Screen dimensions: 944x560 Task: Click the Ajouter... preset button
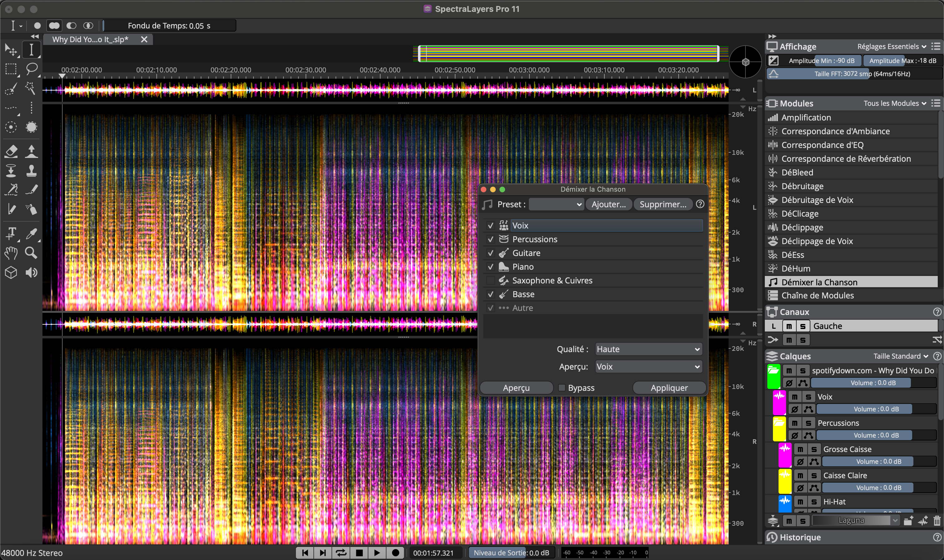click(x=608, y=204)
